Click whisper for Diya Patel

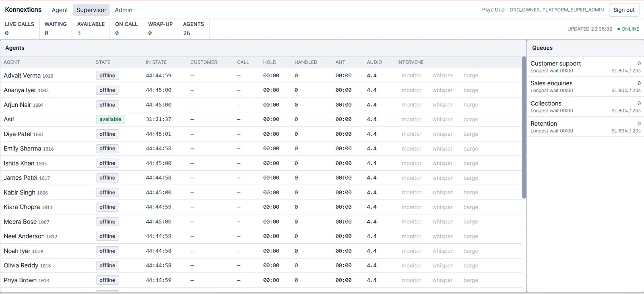442,134
